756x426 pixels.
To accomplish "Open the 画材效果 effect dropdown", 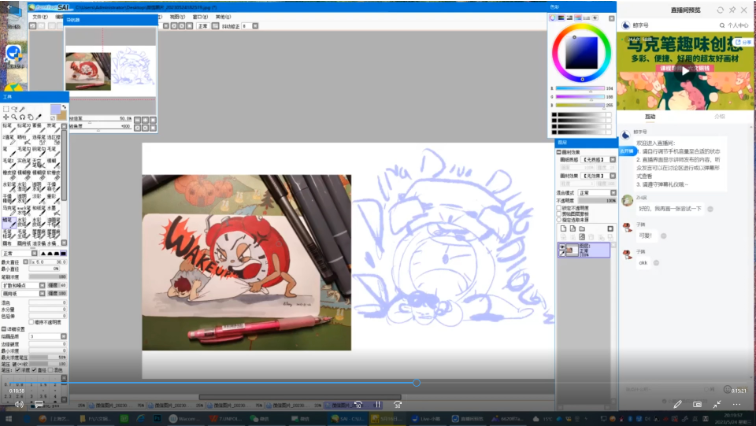I will [598, 176].
